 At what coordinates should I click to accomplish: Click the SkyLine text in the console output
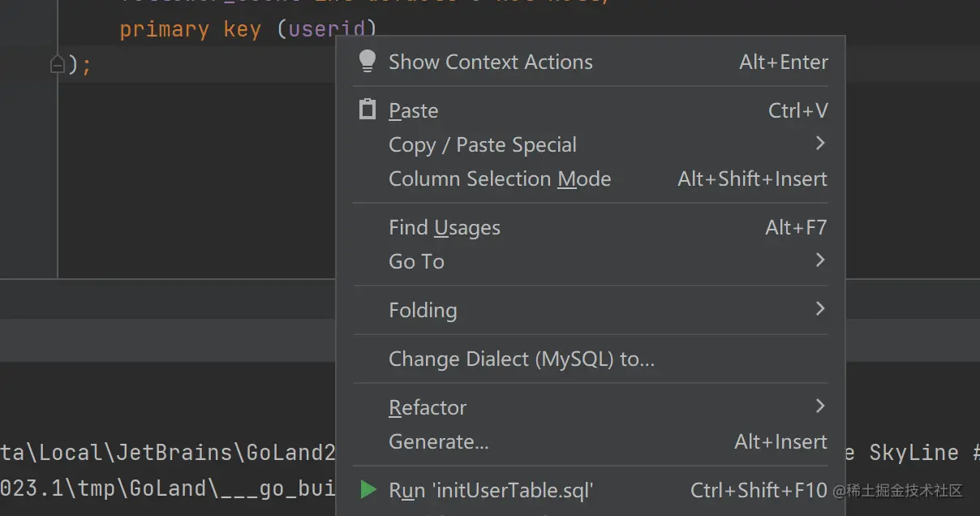(913, 453)
